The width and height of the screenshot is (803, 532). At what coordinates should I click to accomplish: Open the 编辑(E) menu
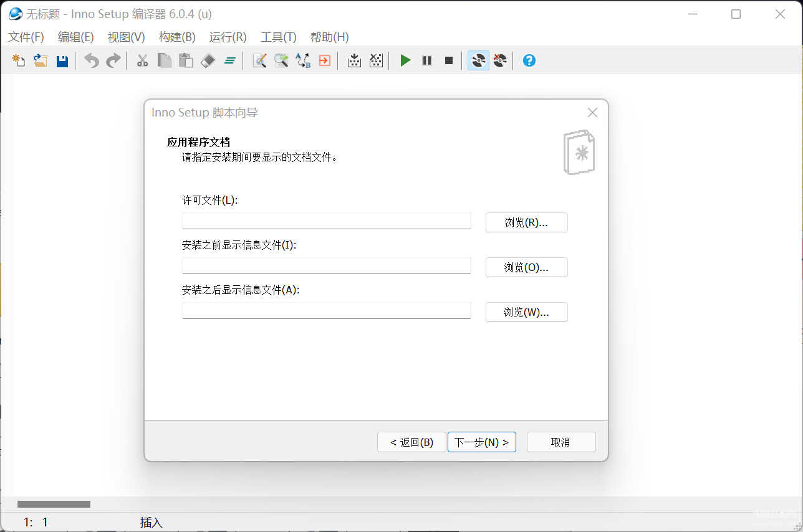(75, 37)
